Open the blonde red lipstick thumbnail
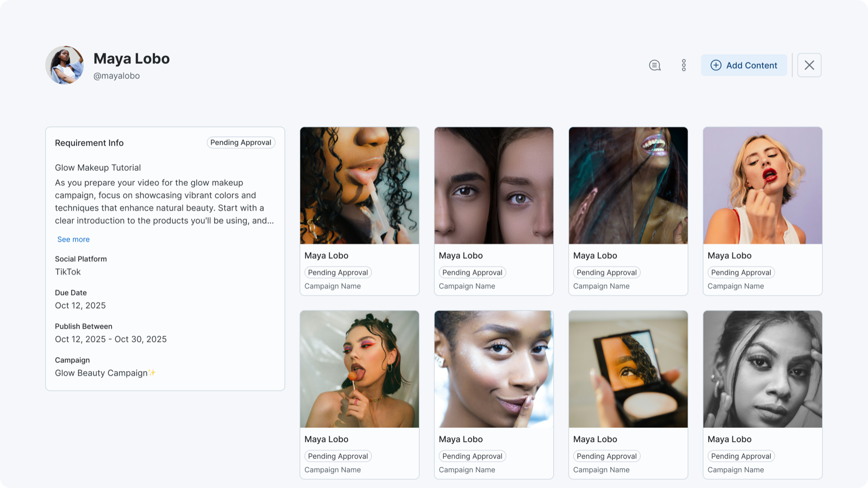This screenshot has width=868, height=488. click(x=762, y=186)
